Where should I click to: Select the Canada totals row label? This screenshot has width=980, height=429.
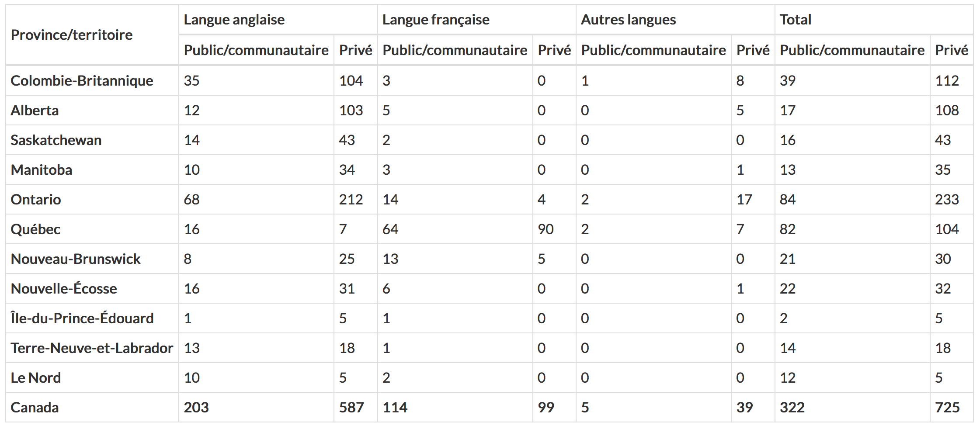[35, 408]
